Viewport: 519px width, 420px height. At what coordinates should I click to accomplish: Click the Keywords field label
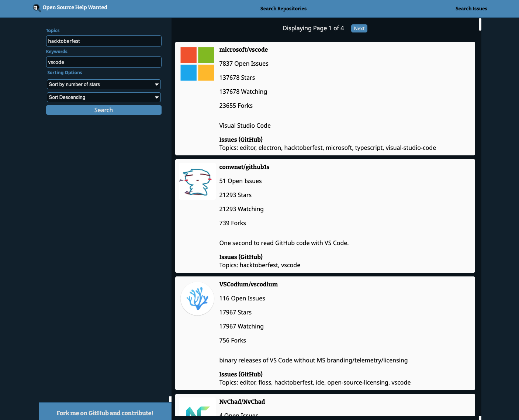pyautogui.click(x=57, y=52)
